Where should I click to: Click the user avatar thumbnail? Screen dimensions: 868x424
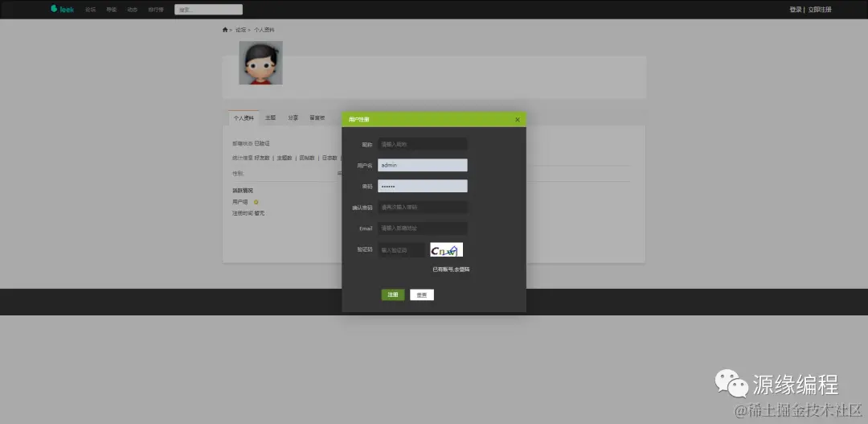tap(260, 63)
